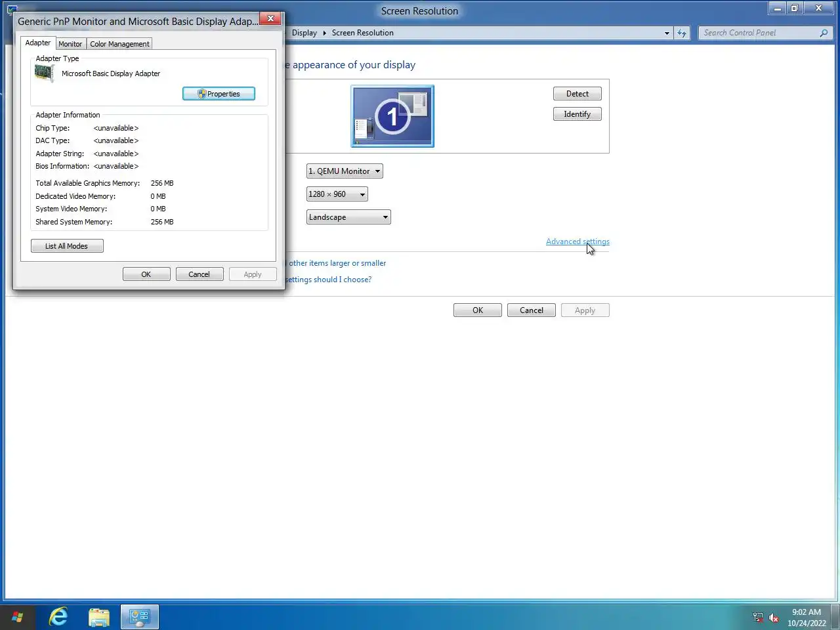Image resolution: width=840 pixels, height=630 pixels.
Task: Click Cancel in Screen Resolution window
Action: tap(532, 310)
